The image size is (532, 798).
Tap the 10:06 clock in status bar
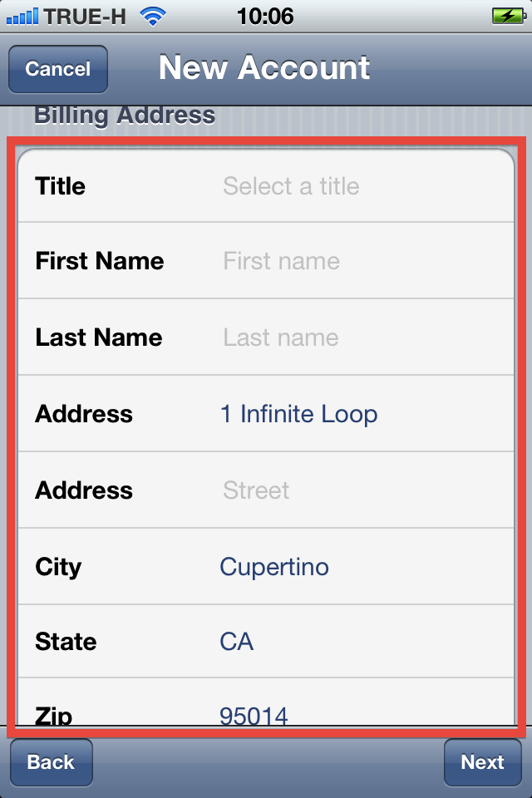(265, 17)
